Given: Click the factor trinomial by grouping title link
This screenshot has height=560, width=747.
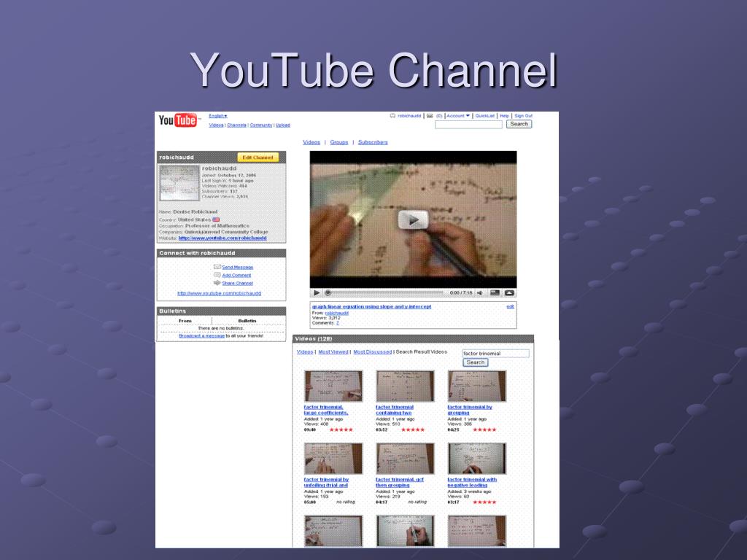Looking at the screenshot, I should (470, 410).
